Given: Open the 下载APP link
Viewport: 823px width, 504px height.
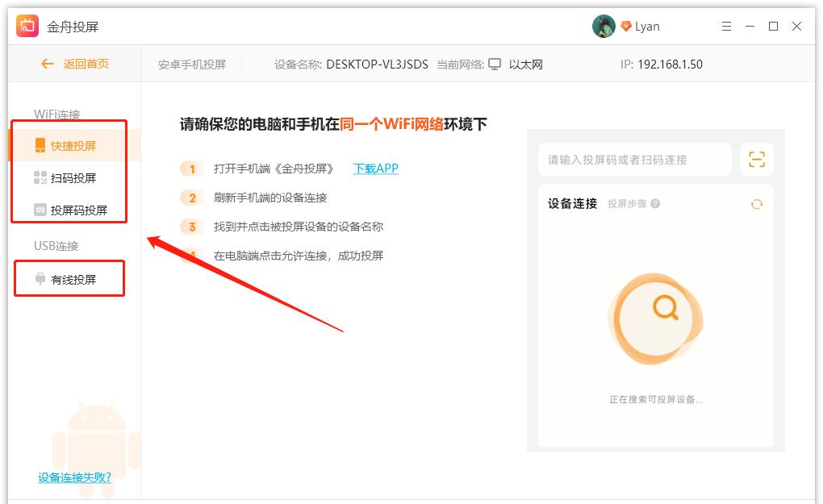Looking at the screenshot, I should coord(375,169).
